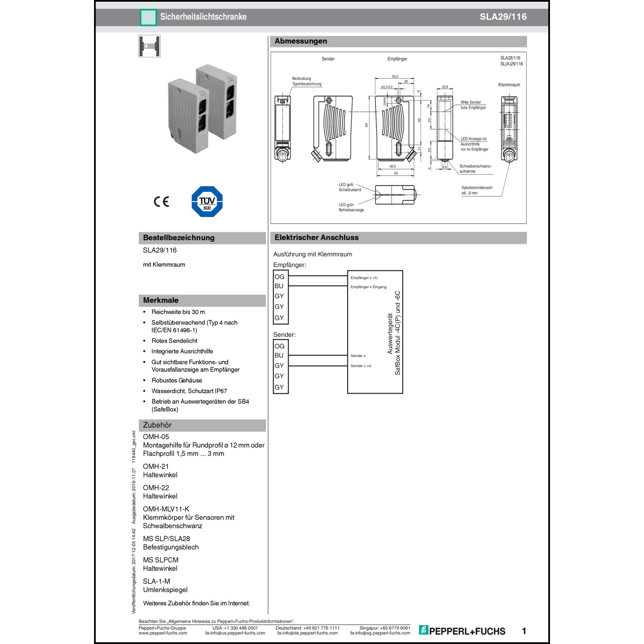Click the Sender housing side-view drawing
This screenshot has height=644, width=644.
[x=333, y=129]
